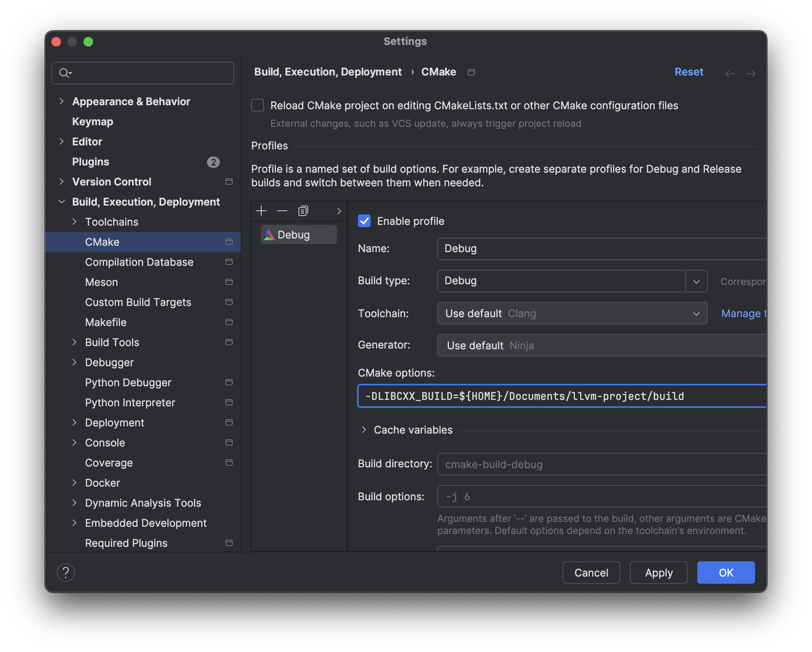Click project icon on Deployment row
This screenshot has width=812, height=652.
229,422
